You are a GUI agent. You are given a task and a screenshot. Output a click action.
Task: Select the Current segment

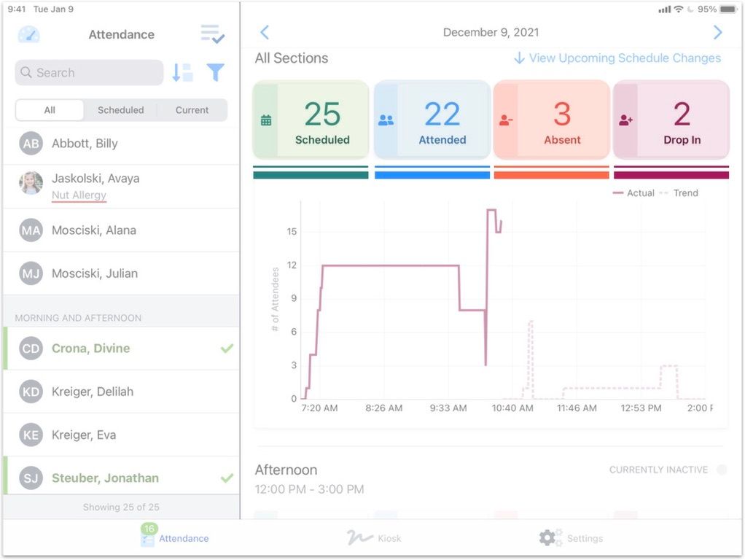[192, 110]
